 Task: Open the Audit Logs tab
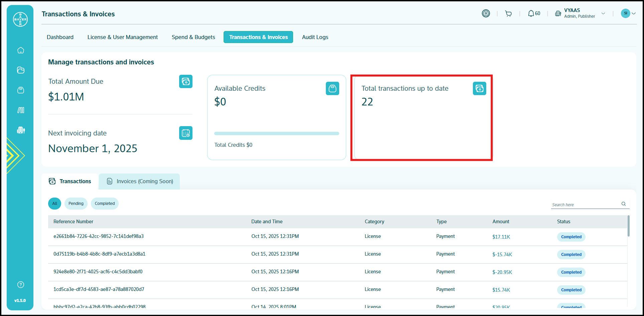point(315,37)
